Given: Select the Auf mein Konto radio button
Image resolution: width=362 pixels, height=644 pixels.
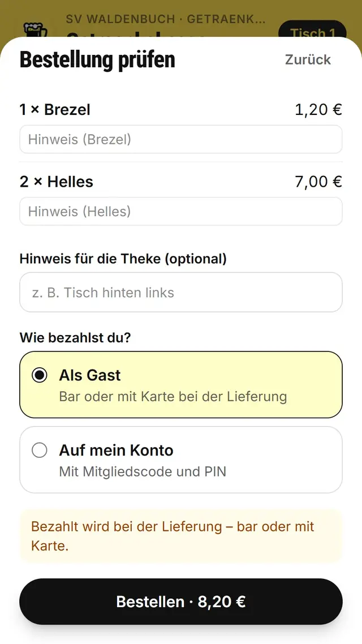Looking at the screenshot, I should [40, 450].
